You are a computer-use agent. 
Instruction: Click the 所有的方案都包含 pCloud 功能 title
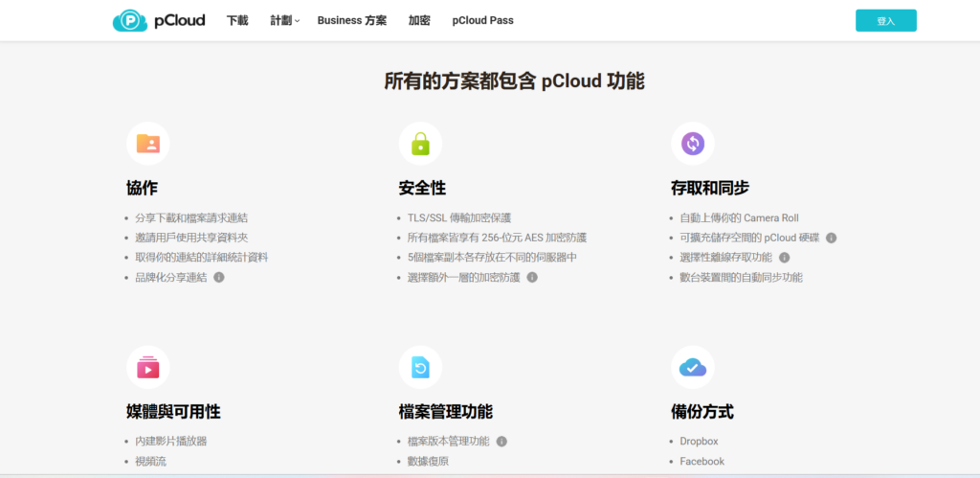(514, 81)
